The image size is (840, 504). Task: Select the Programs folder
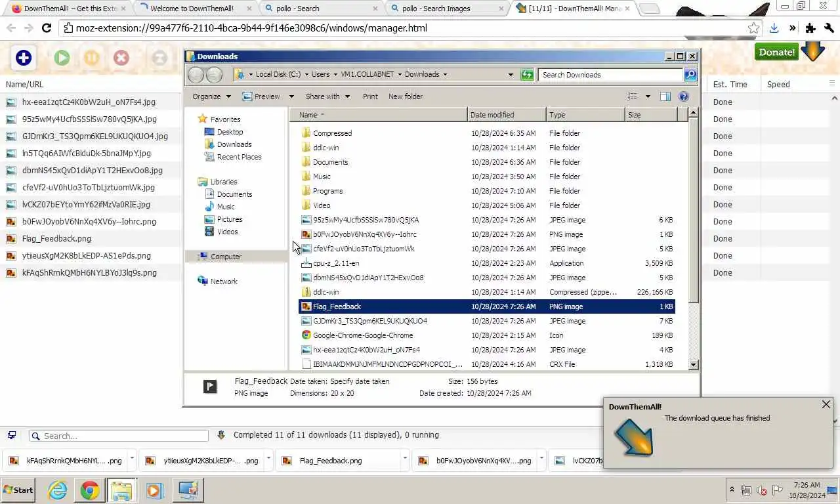[x=488, y=191]
